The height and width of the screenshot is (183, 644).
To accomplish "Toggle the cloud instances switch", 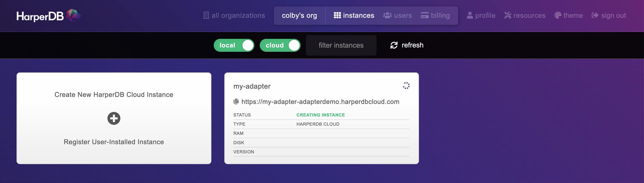I will pyautogui.click(x=280, y=45).
